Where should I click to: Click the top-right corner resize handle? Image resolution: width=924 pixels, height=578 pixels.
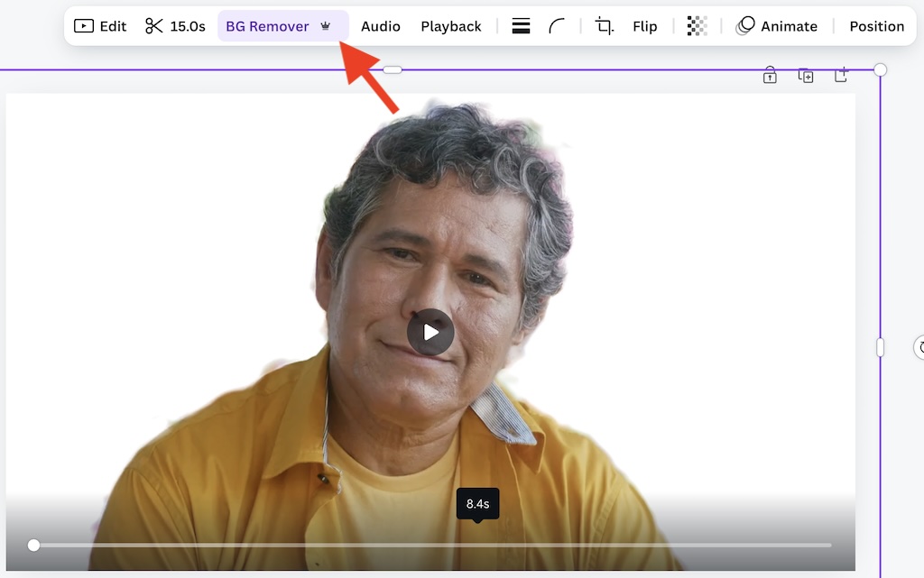pos(881,70)
